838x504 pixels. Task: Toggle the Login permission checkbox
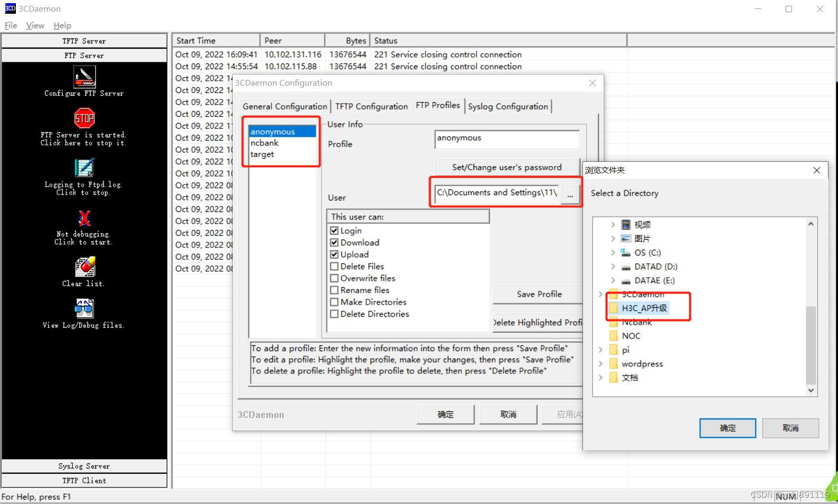pos(334,231)
